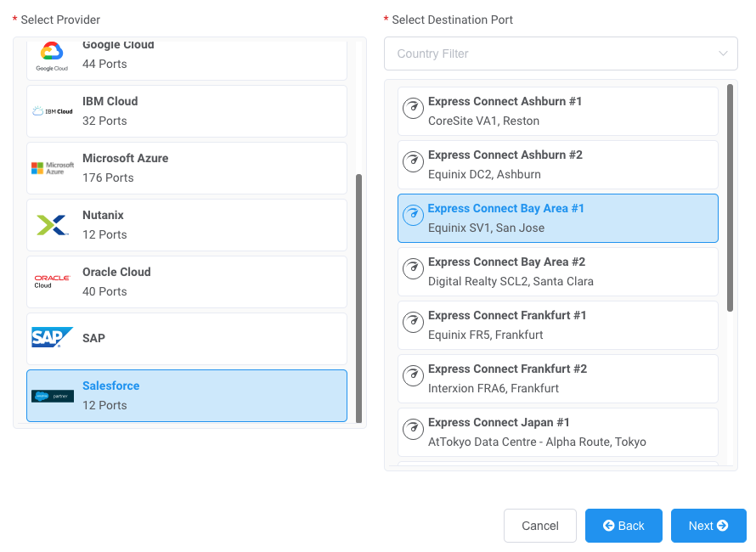Screen dimensions: 756x552
Task: Expand Country Filter using the chevron arrow
Action: point(723,54)
